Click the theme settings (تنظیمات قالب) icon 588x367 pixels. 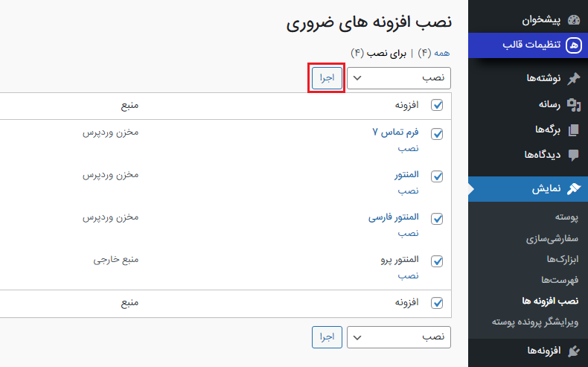coord(573,45)
